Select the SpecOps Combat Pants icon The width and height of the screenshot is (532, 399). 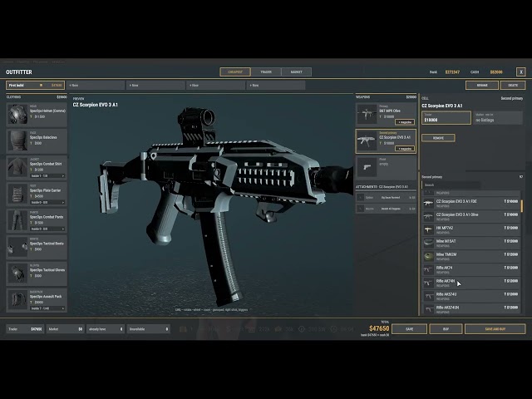17,220
